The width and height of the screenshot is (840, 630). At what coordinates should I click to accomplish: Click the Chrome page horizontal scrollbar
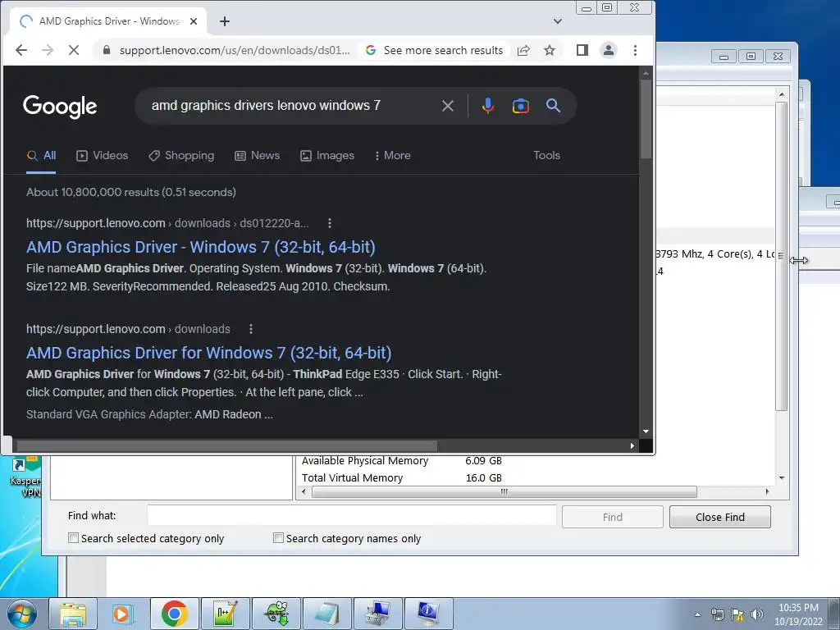point(227,445)
